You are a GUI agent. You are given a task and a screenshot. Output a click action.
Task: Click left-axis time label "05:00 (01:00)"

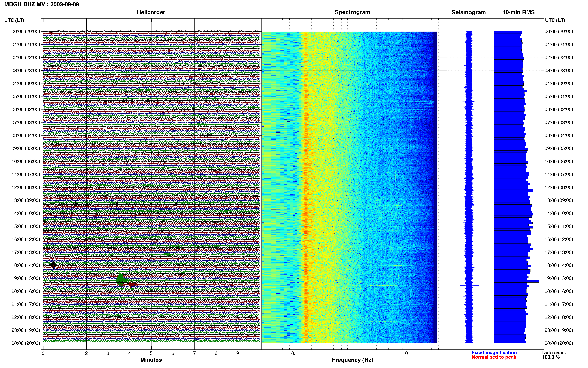pos(26,96)
